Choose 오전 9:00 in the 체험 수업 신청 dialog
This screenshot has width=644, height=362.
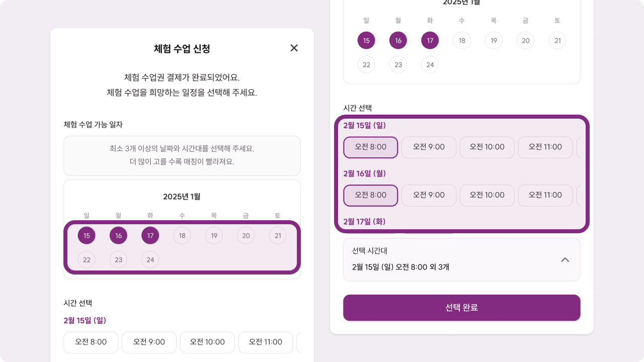[x=149, y=342]
